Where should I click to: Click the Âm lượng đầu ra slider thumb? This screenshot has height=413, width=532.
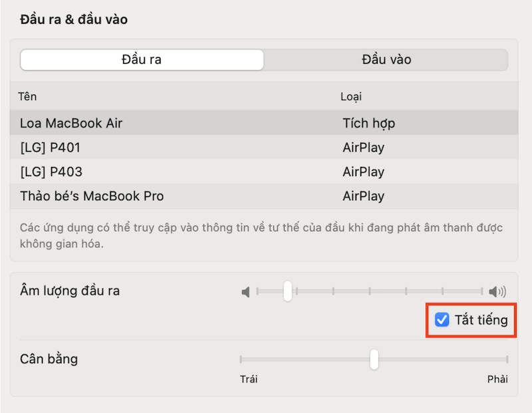pos(288,291)
